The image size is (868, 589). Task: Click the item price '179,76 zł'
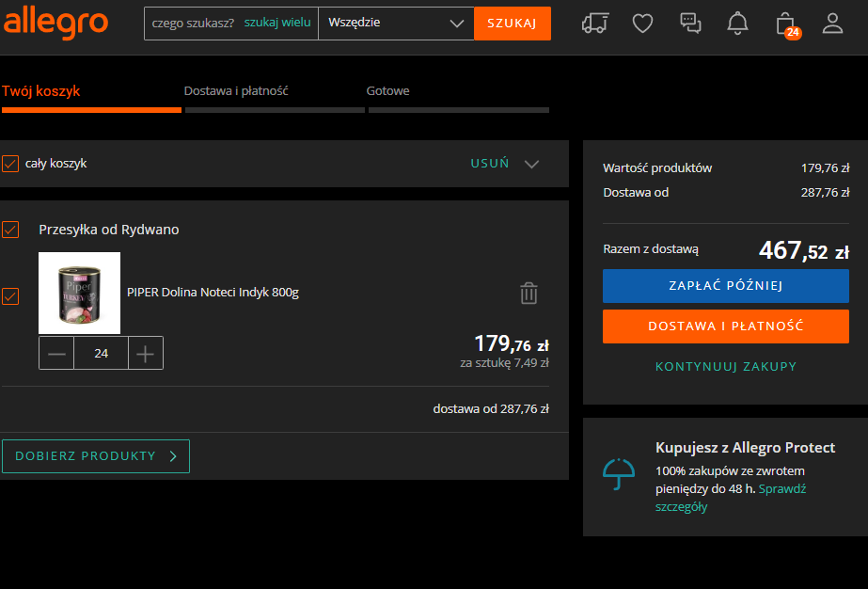tap(512, 343)
